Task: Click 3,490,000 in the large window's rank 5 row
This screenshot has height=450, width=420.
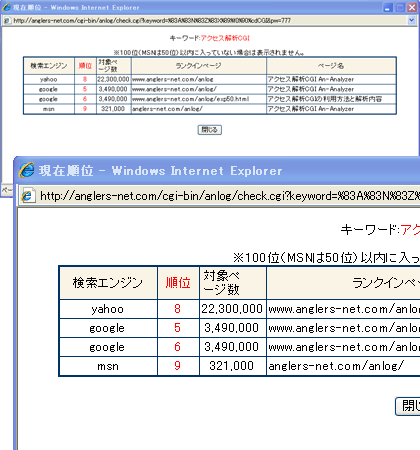Action: 231,328
